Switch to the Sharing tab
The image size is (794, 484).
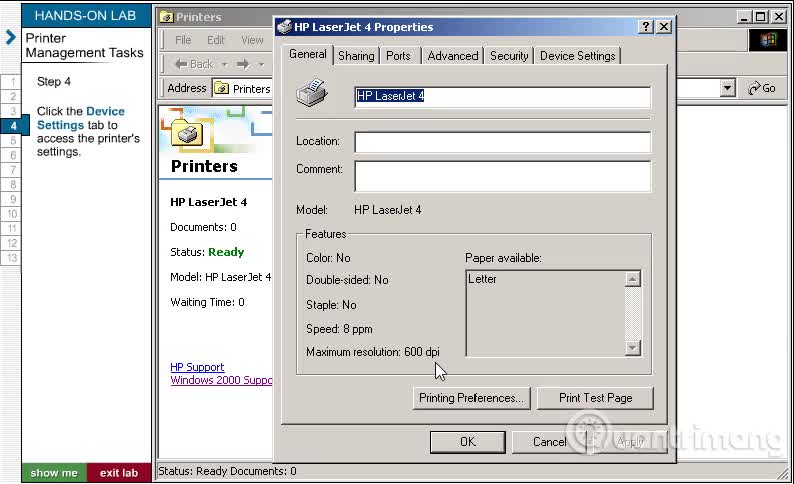(x=356, y=56)
